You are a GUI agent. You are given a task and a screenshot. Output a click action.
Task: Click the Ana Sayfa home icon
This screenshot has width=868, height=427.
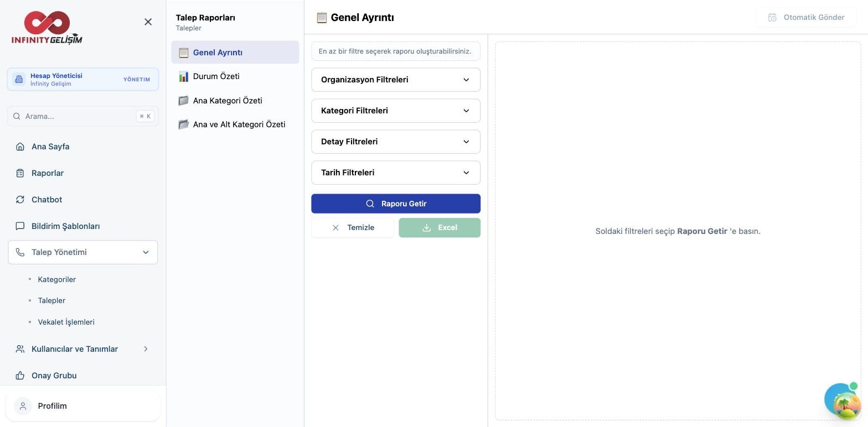(x=20, y=147)
